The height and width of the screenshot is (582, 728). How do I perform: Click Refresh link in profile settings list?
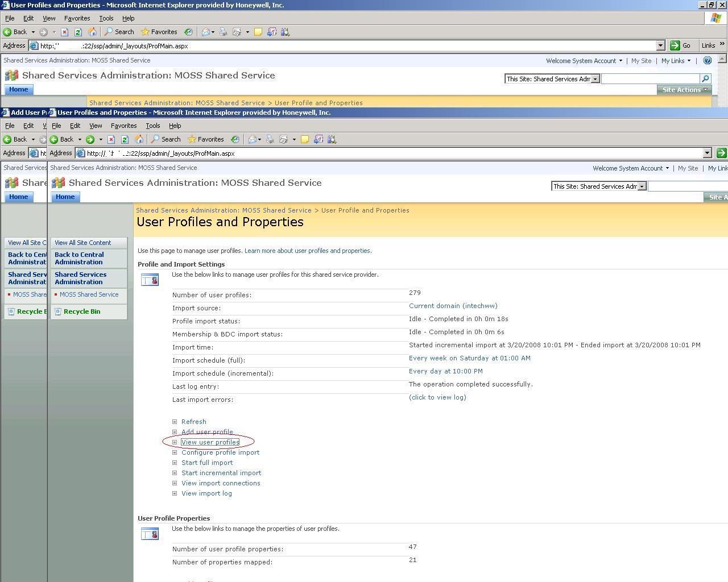[x=193, y=422]
